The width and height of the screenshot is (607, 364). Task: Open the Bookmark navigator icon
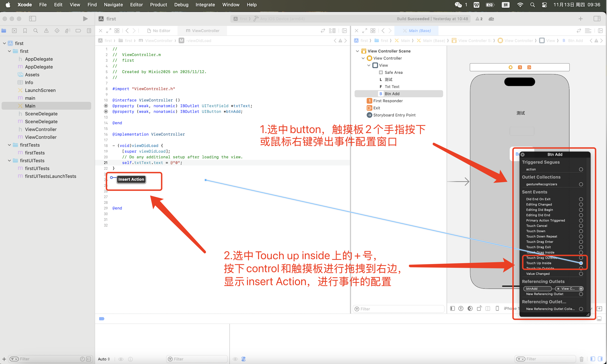pyautogui.click(x=25, y=31)
